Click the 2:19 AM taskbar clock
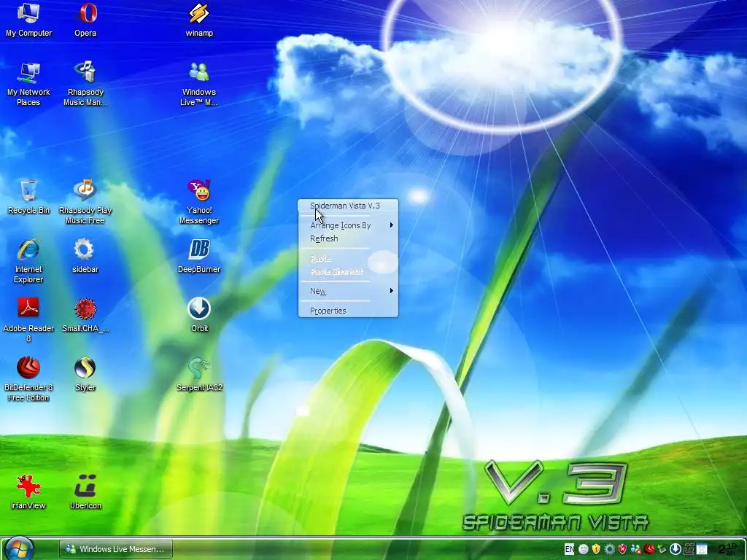The height and width of the screenshot is (560, 747). pos(728,549)
